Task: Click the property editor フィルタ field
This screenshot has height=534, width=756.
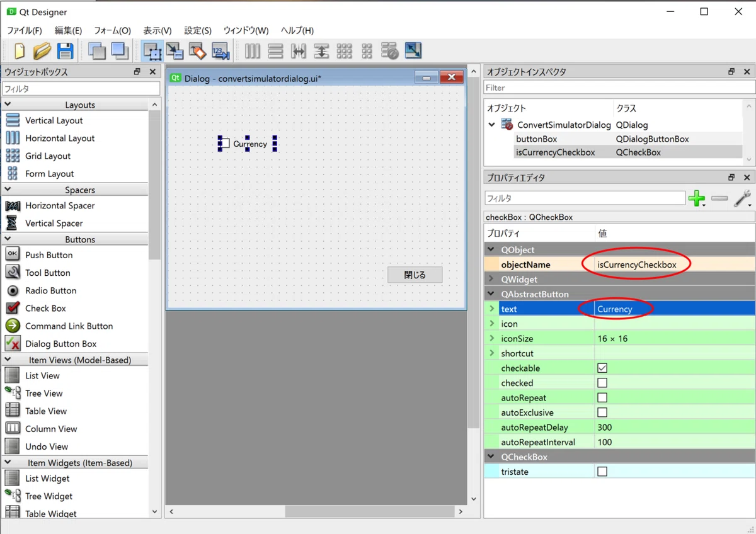Action: [x=585, y=198]
